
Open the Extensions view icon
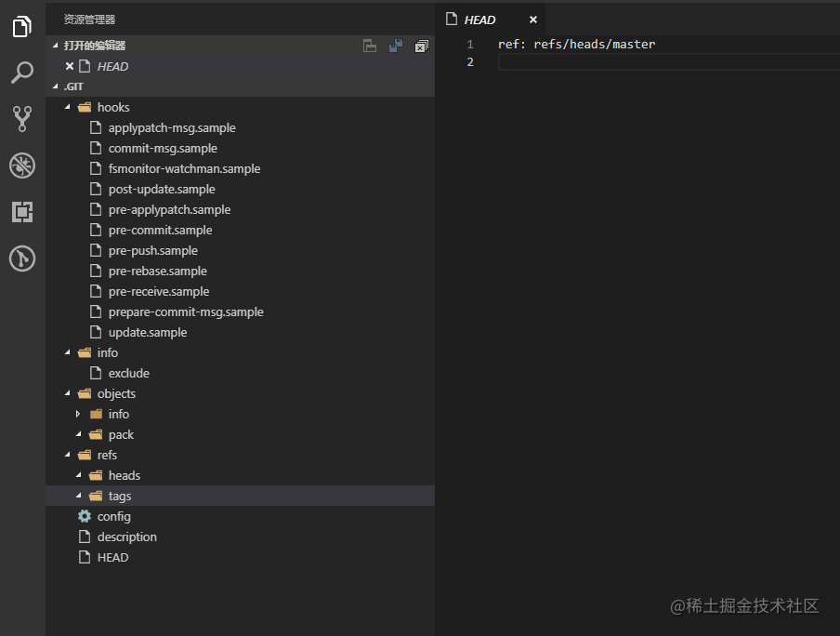tap(22, 212)
